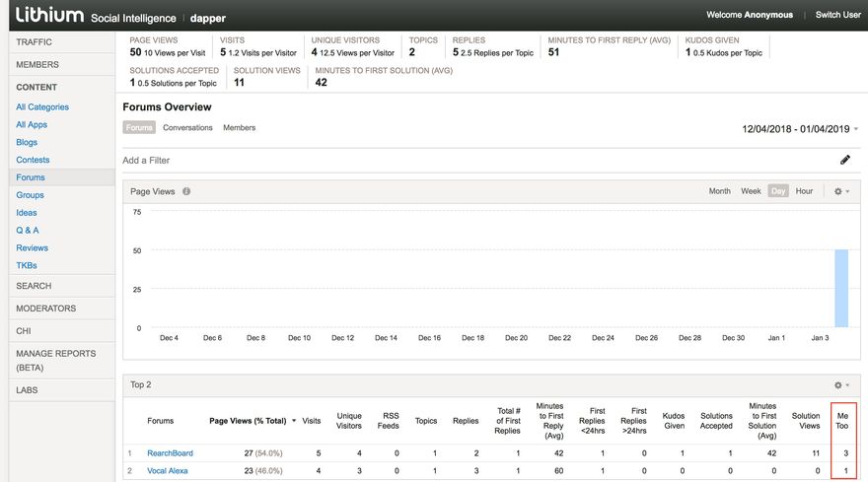The height and width of the screenshot is (482, 868).
Task: Open the Vocal Alexa forum link
Action: click(167, 471)
